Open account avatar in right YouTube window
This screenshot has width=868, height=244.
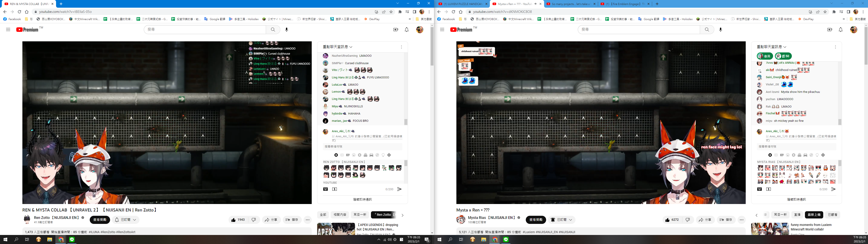[854, 30]
